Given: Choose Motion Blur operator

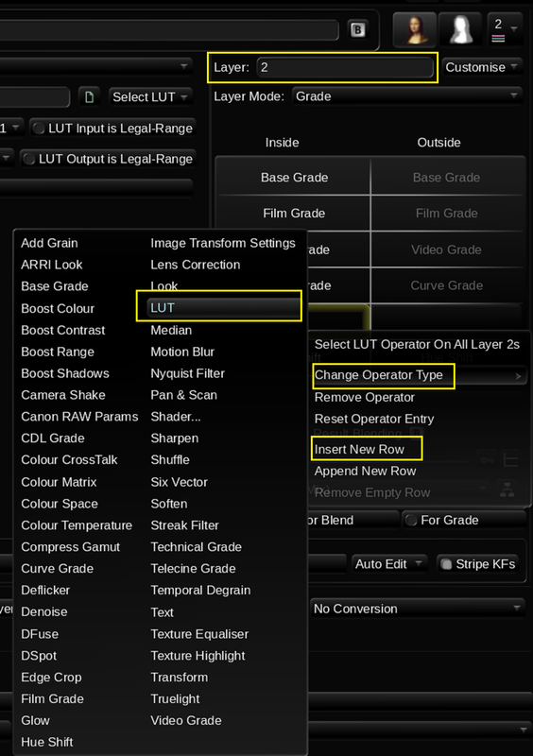Looking at the screenshot, I should click(x=182, y=352).
